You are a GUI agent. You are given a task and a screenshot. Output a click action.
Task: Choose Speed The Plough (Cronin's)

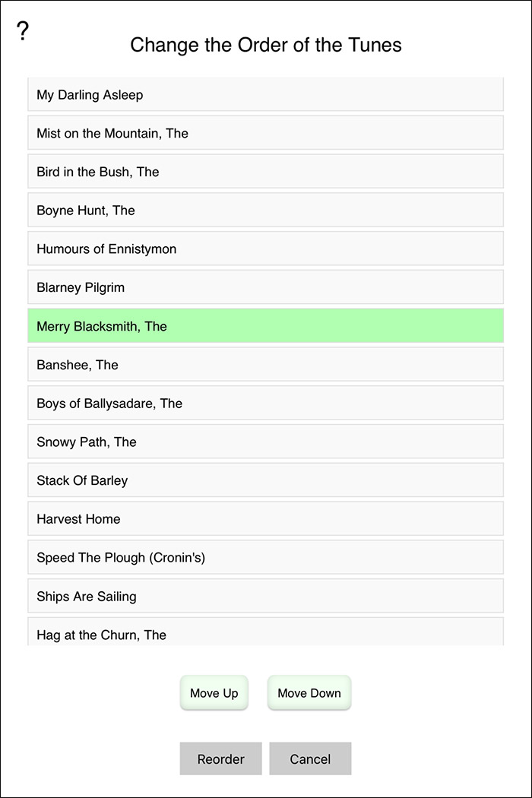pos(265,558)
